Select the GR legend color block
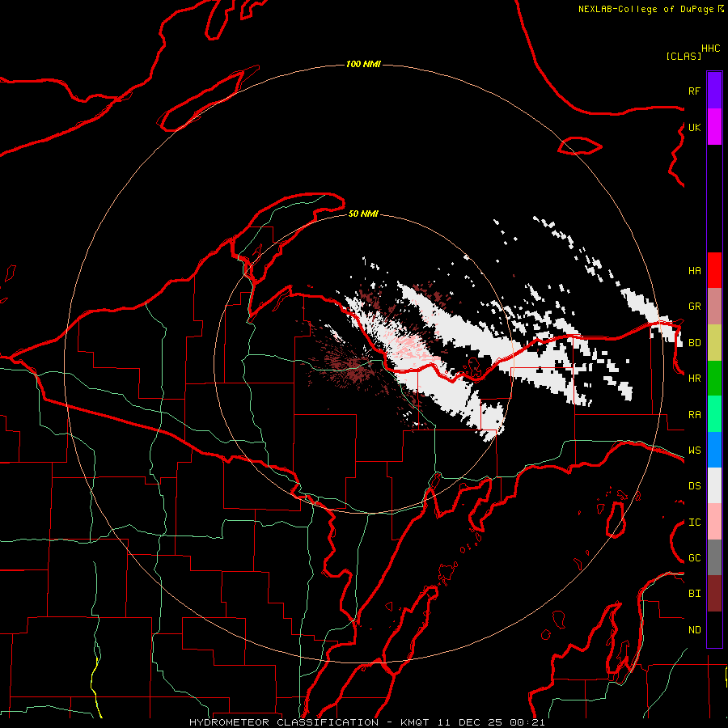This screenshot has height=728, width=728. [x=714, y=307]
